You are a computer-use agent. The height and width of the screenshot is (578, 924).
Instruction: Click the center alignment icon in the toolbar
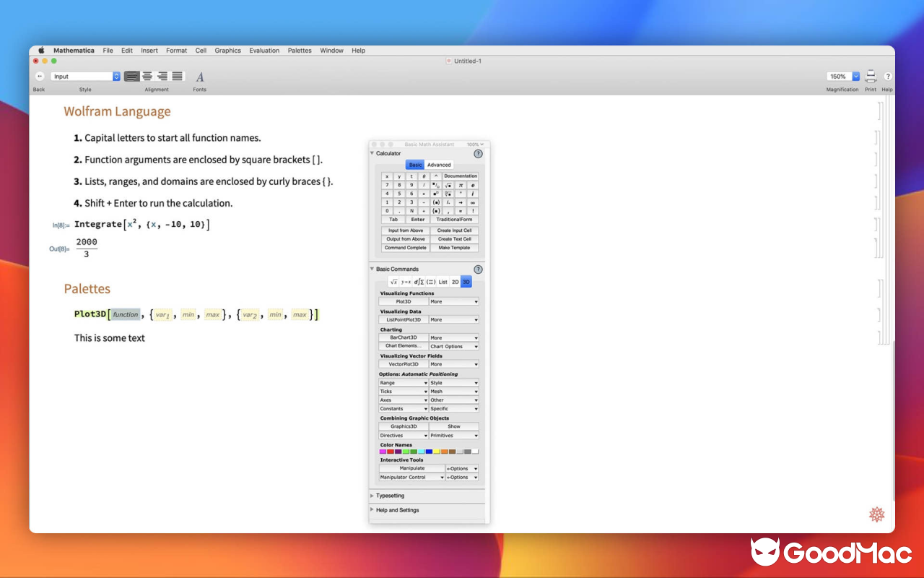(147, 77)
